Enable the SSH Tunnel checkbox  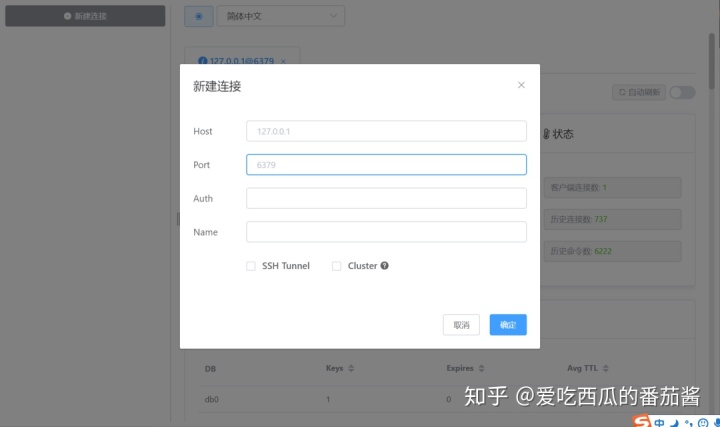click(251, 266)
